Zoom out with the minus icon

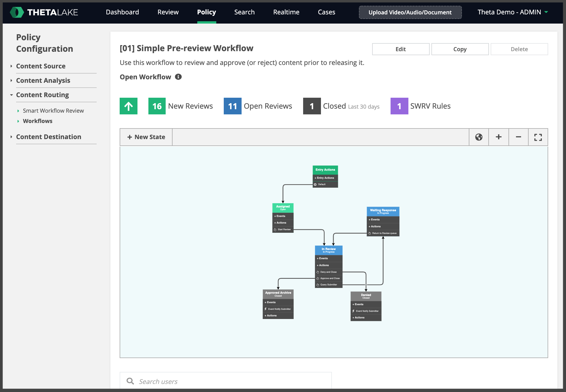coord(519,137)
